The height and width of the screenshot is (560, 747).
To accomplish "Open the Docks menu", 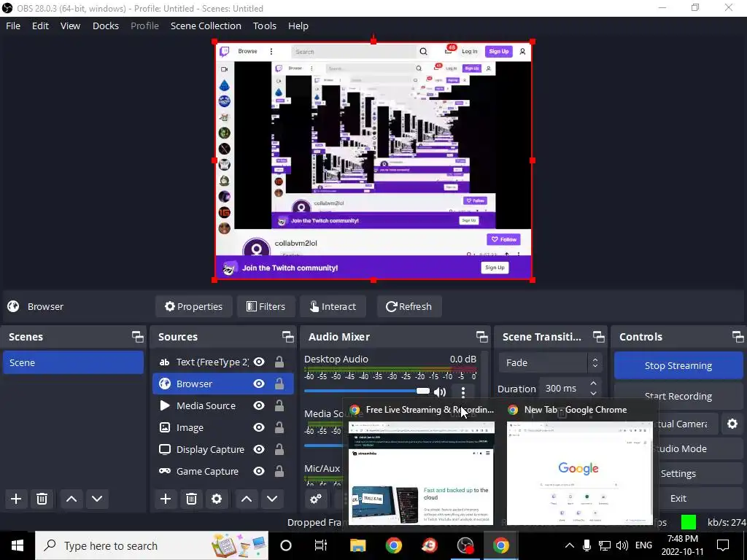I will (x=105, y=26).
